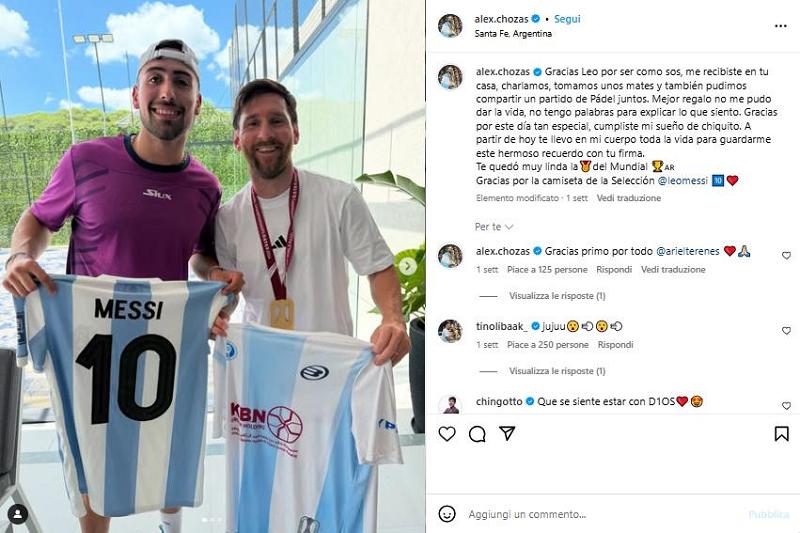Expand replies under the alex.chozas comment
This screenshot has height=533, width=800.
(x=557, y=296)
